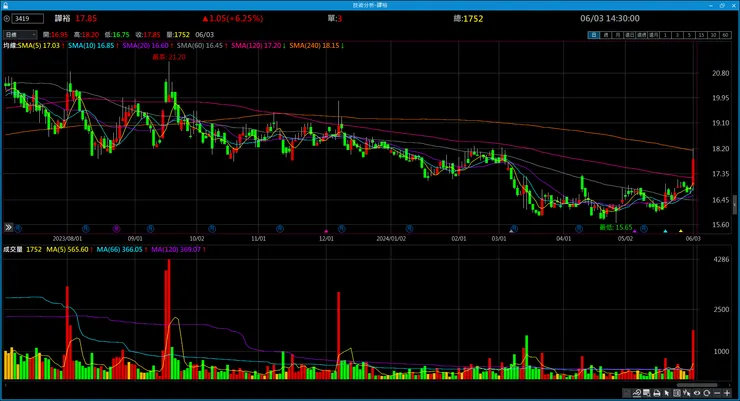Viewport: 740px width, 401px height.
Task: Select the 還週 adjusted weekly tab
Action: tap(641, 35)
